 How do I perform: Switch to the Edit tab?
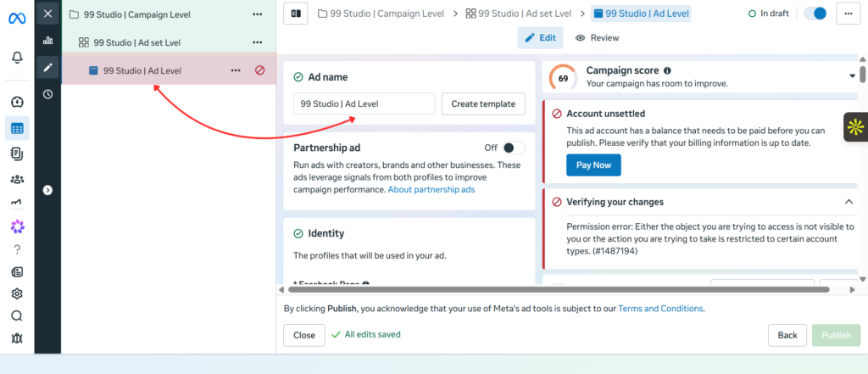click(x=540, y=37)
